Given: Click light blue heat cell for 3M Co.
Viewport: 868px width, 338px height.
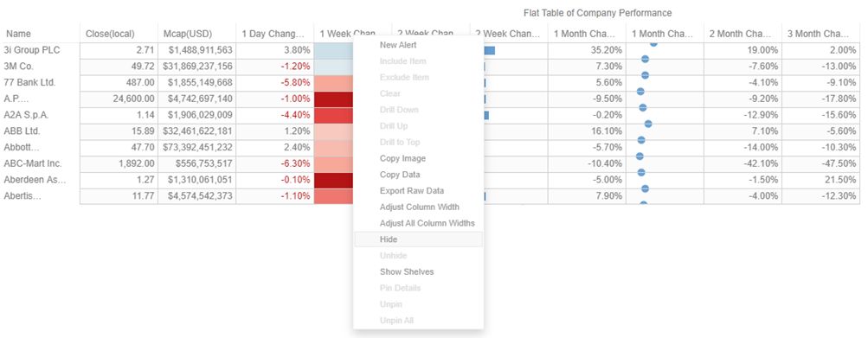Looking at the screenshot, I should coord(334,67).
